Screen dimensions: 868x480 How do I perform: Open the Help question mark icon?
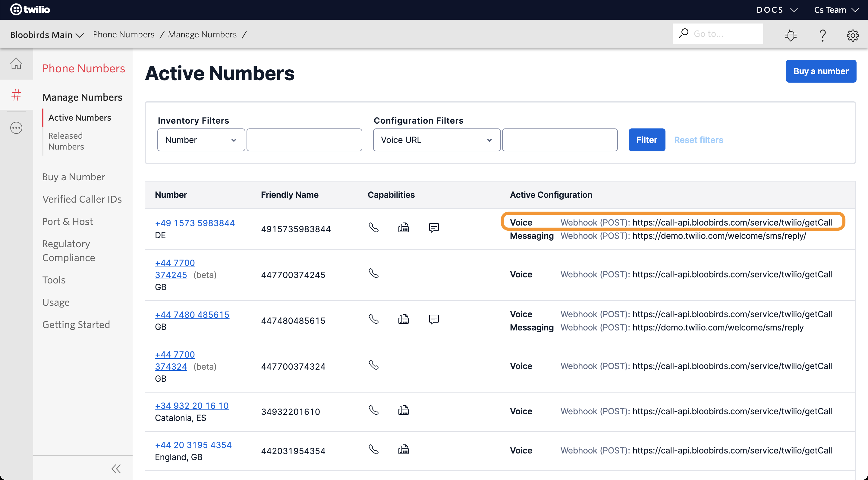(x=822, y=35)
